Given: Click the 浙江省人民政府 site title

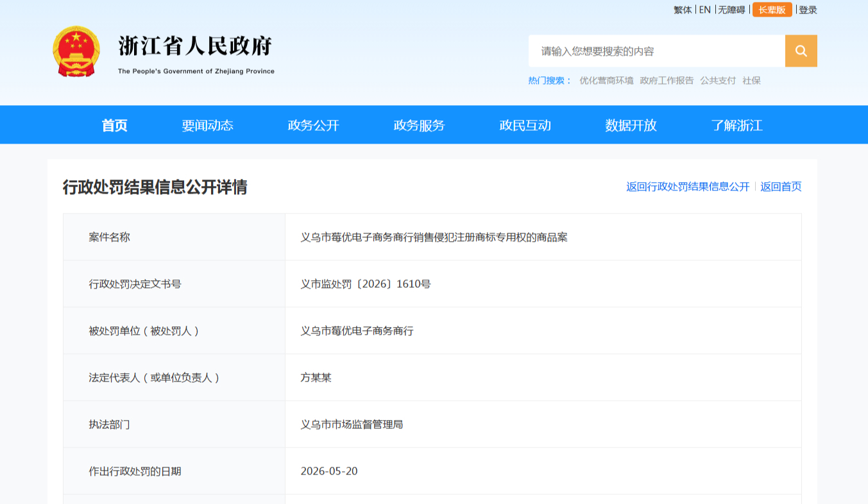Looking at the screenshot, I should coord(196,46).
